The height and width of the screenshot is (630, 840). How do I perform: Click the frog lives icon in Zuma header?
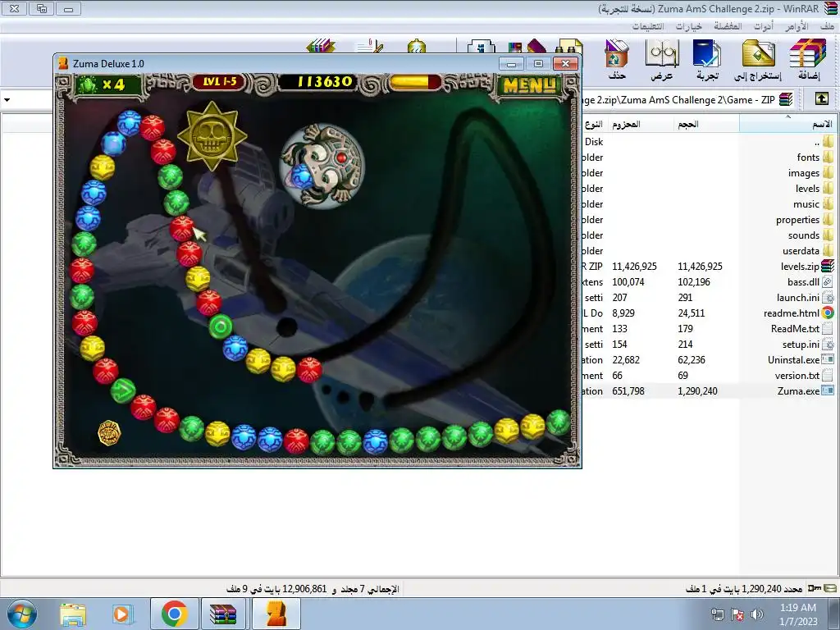[x=87, y=84]
